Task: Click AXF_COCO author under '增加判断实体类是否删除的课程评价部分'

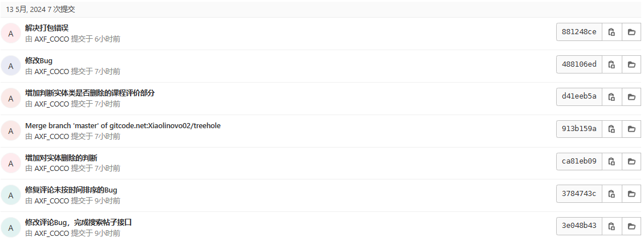Action: coord(52,104)
